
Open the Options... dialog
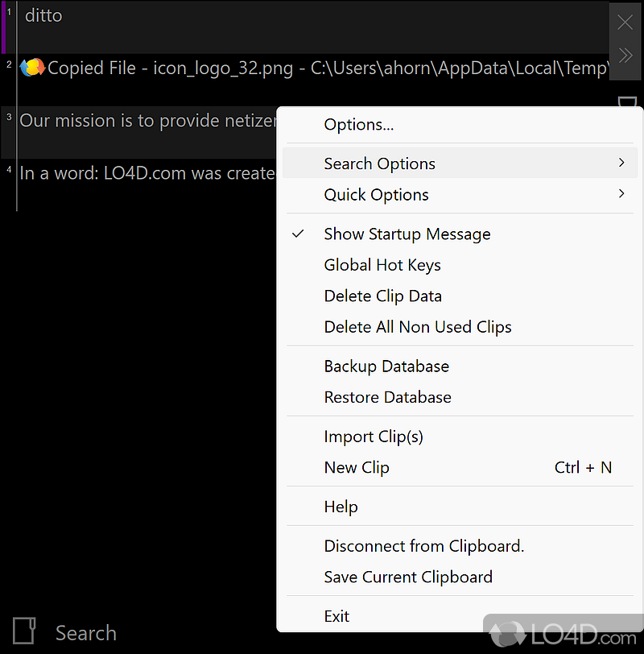click(359, 124)
